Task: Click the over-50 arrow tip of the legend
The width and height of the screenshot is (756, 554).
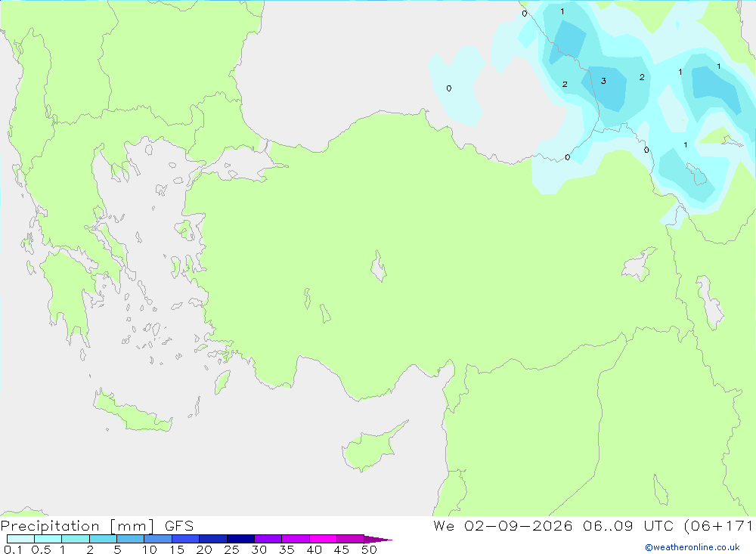Action: pos(378,539)
